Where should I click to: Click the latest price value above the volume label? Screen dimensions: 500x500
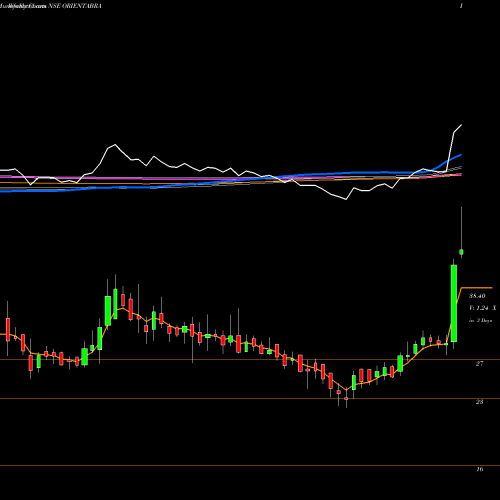477,296
